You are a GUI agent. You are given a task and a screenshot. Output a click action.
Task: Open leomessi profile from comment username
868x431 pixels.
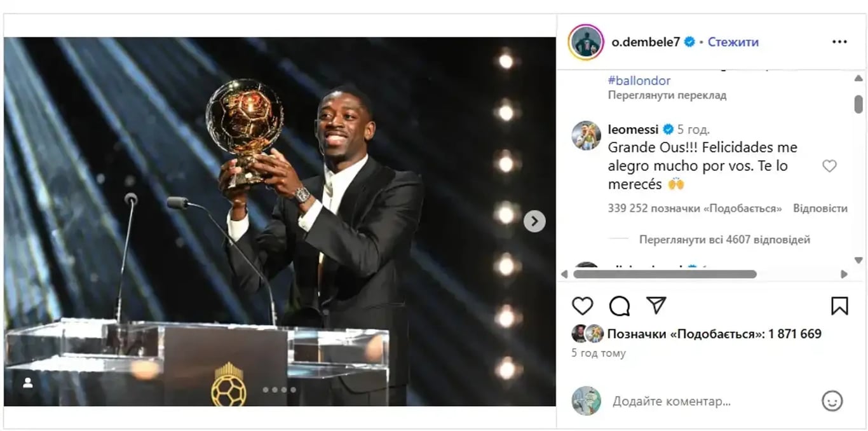click(633, 130)
